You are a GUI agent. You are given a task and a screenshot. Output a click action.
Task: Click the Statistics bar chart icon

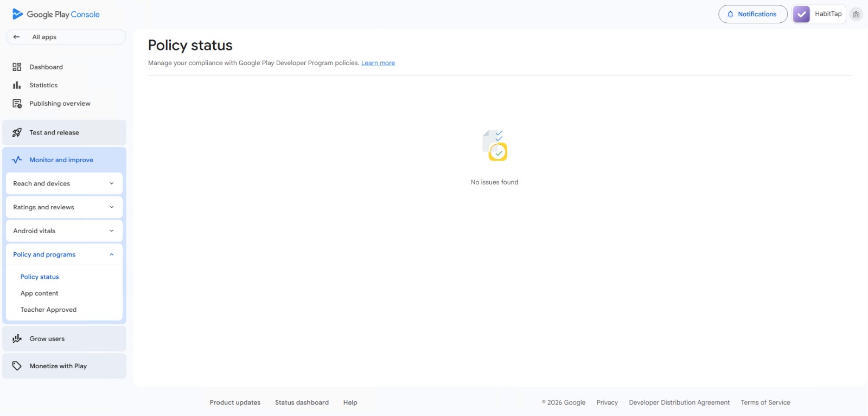(17, 85)
